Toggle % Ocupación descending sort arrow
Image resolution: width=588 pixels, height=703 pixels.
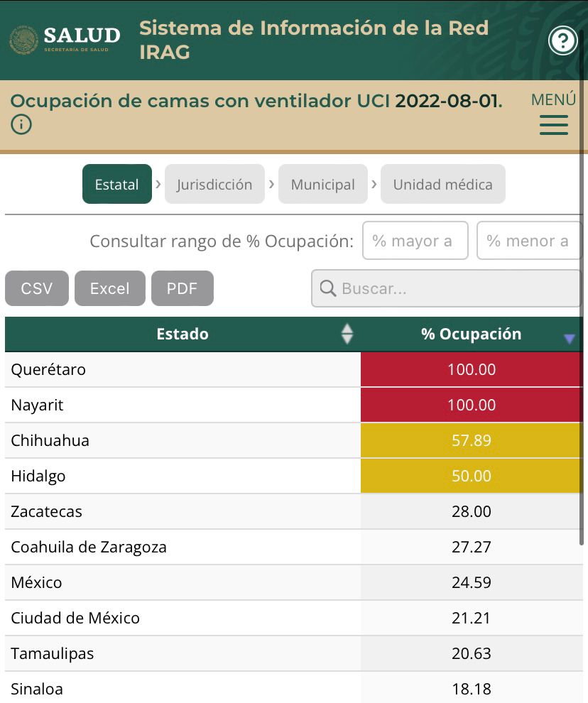point(569,339)
